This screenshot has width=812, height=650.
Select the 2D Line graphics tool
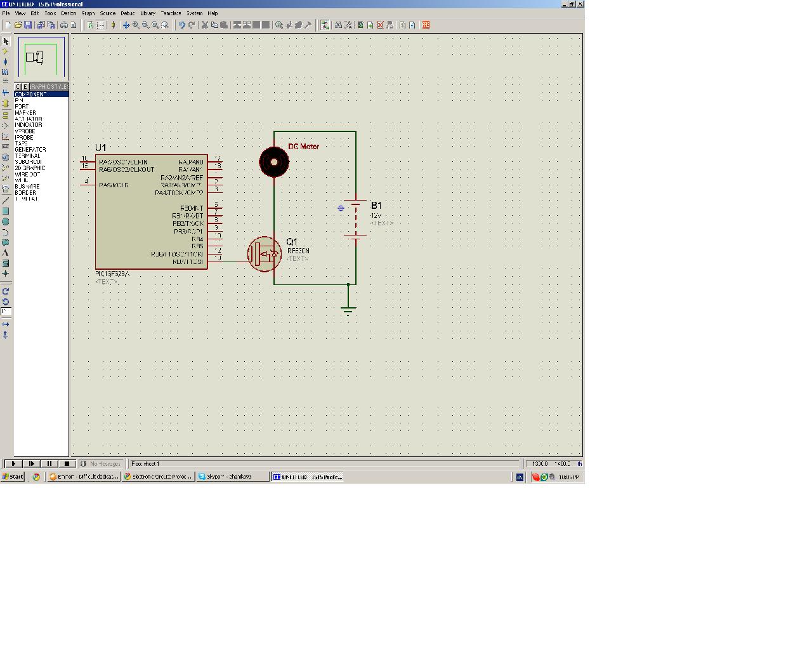6,201
